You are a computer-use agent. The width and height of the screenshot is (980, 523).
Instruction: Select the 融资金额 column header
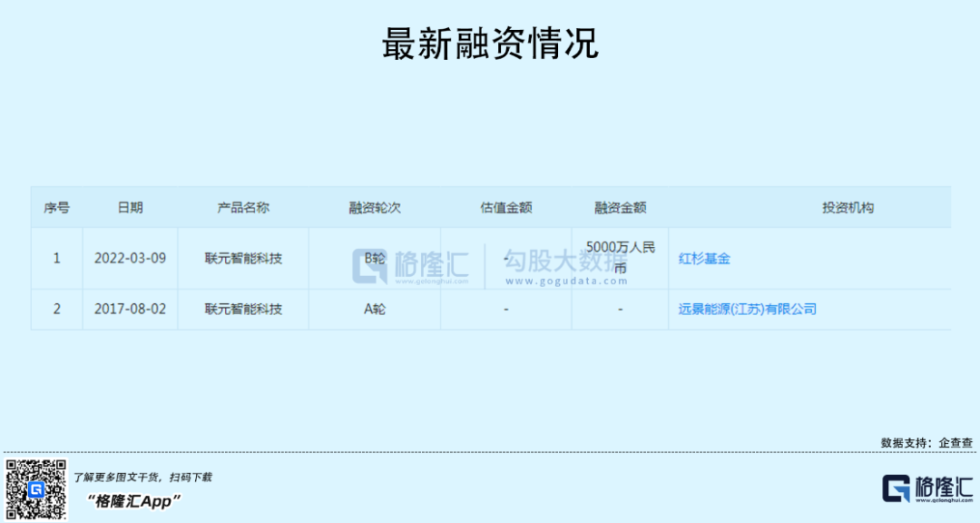[x=620, y=208]
